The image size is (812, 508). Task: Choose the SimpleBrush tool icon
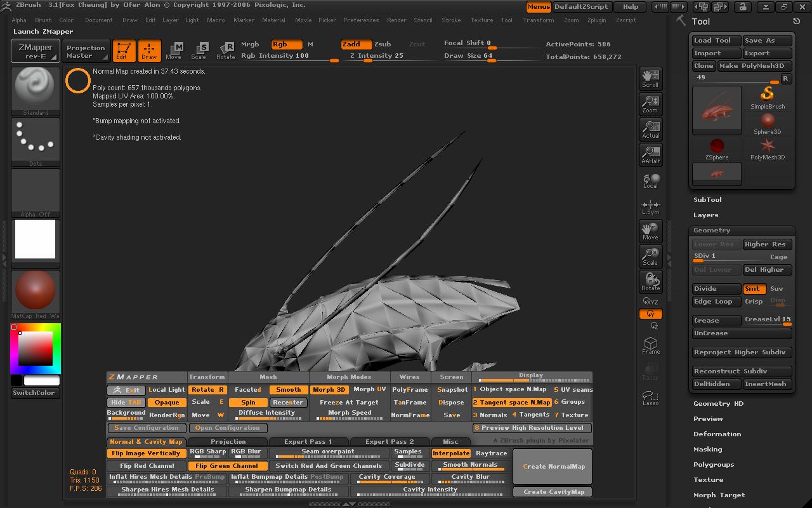click(768, 98)
